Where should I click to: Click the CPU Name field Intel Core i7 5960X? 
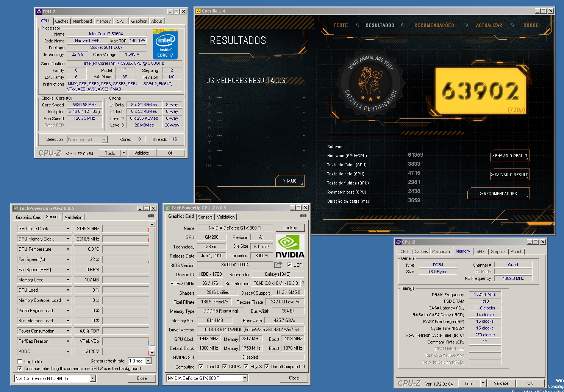(x=106, y=34)
